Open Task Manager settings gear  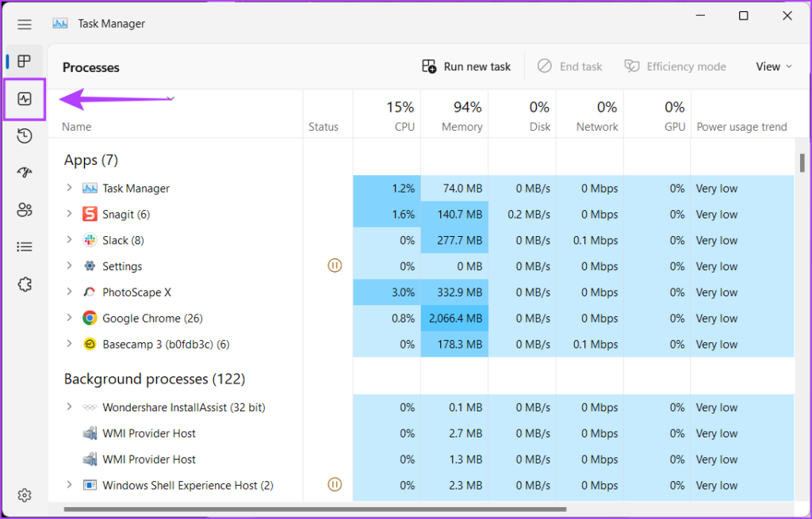[25, 495]
